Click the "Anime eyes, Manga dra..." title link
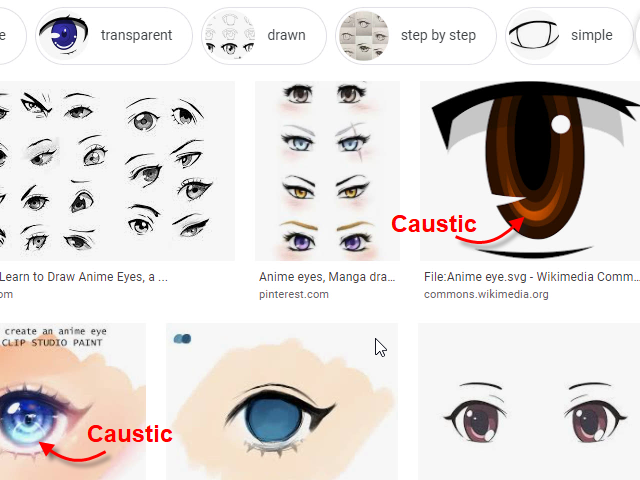The width and height of the screenshot is (640, 480). point(327,277)
